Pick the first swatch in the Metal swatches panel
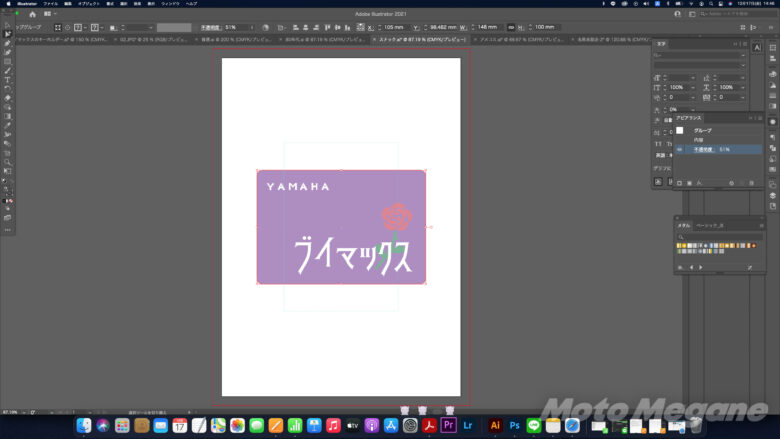The height and width of the screenshot is (439, 780). pos(680,245)
